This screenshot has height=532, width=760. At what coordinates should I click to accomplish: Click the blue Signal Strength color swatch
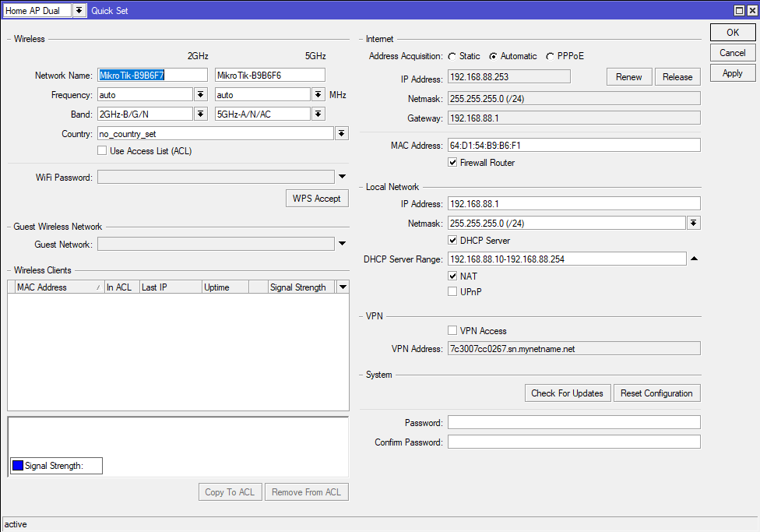18,466
